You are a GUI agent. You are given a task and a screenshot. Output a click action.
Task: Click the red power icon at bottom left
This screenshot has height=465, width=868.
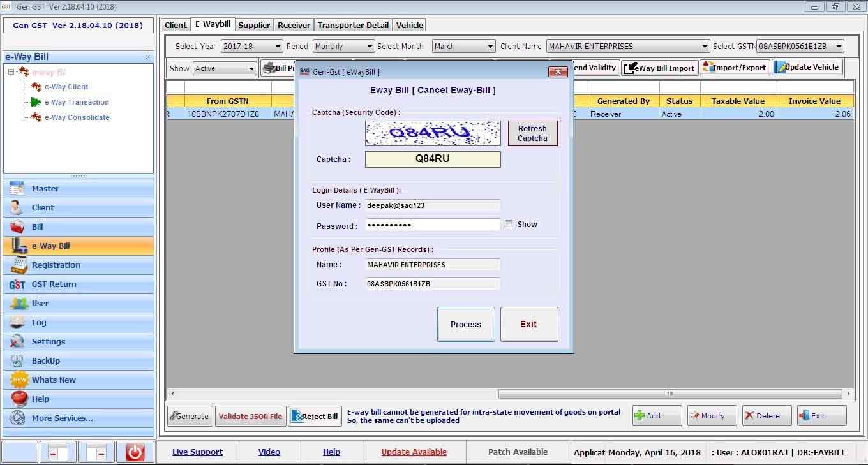tap(135, 452)
